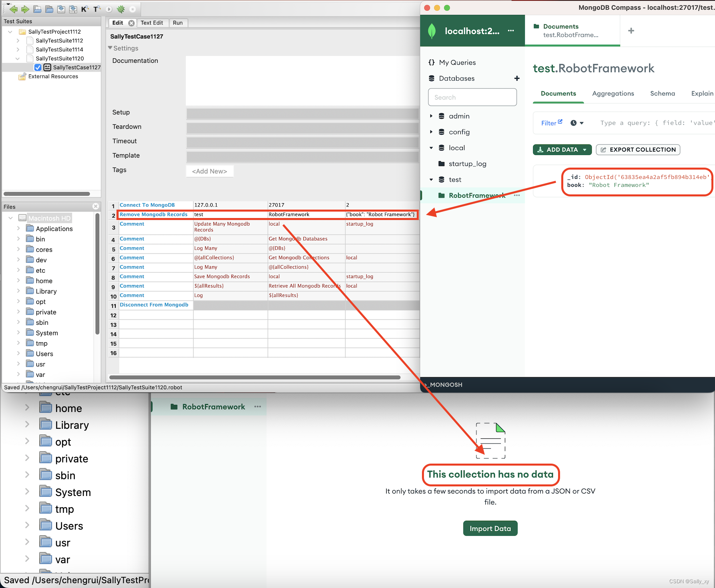Open the Aggregations tab
The height and width of the screenshot is (588, 715).
click(613, 94)
